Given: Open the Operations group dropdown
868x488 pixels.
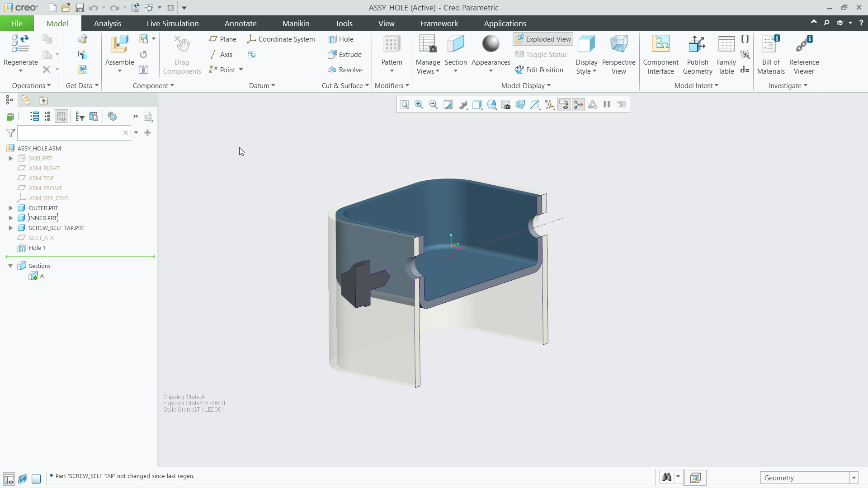Looking at the screenshot, I should [x=31, y=86].
